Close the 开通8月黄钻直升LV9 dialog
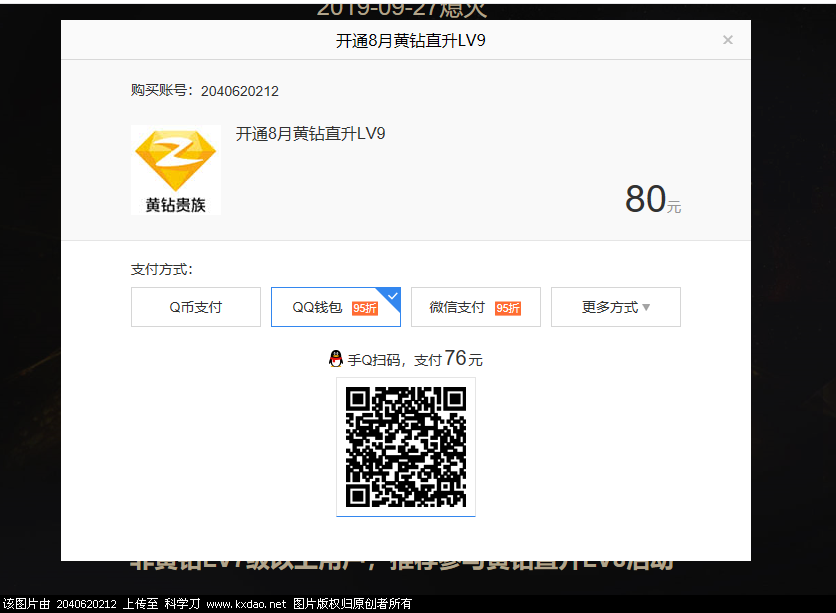 (727, 40)
